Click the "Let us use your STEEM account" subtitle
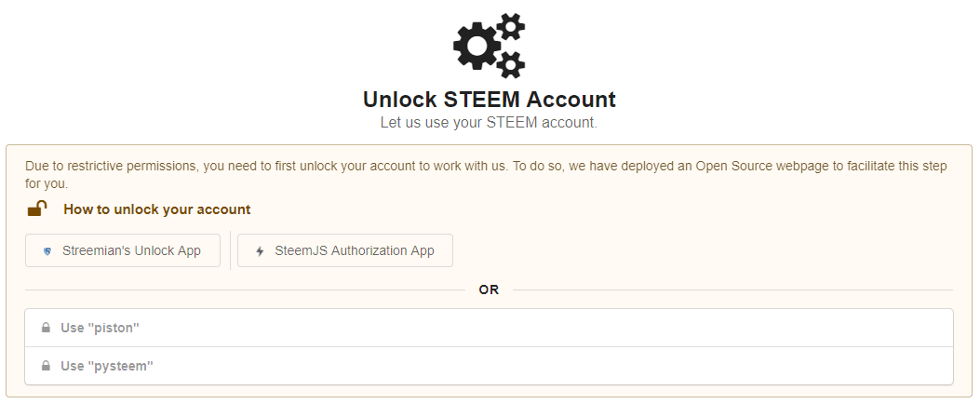980x404 pixels. coord(489,123)
